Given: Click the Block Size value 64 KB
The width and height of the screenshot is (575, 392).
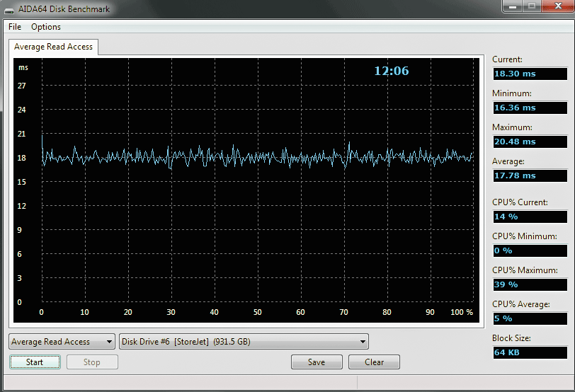Looking at the screenshot, I should pos(530,352).
